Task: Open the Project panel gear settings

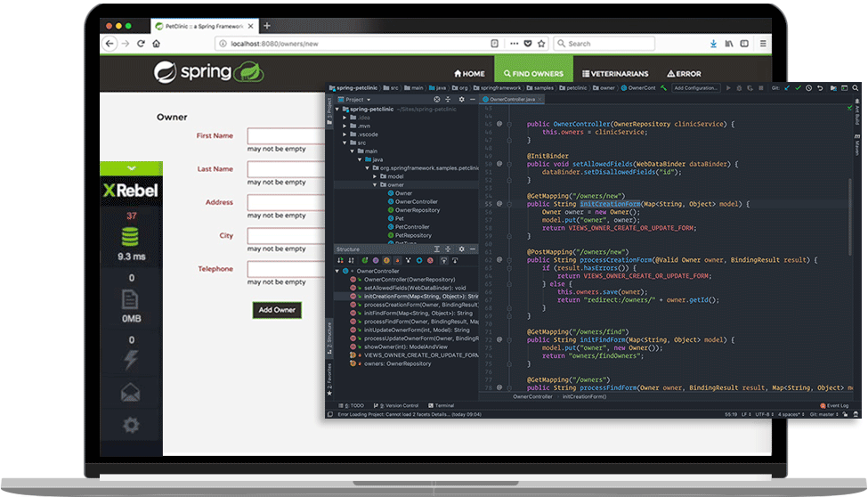Action: tap(462, 100)
